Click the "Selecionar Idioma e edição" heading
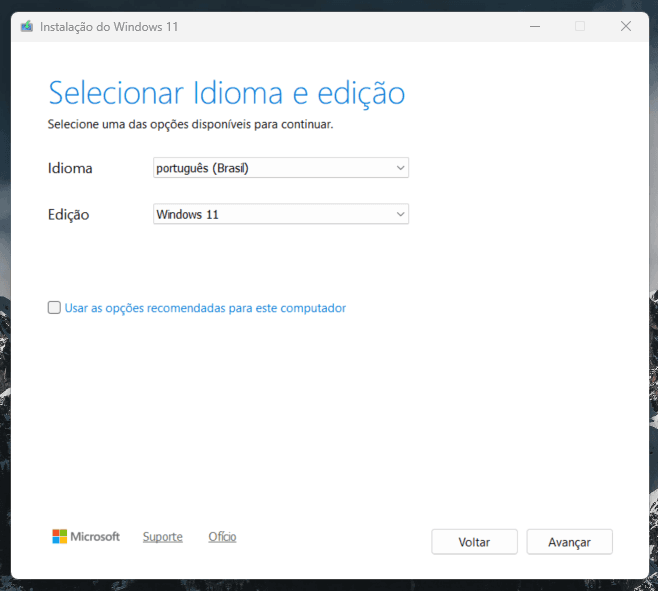The height and width of the screenshot is (591, 658). (x=227, y=93)
